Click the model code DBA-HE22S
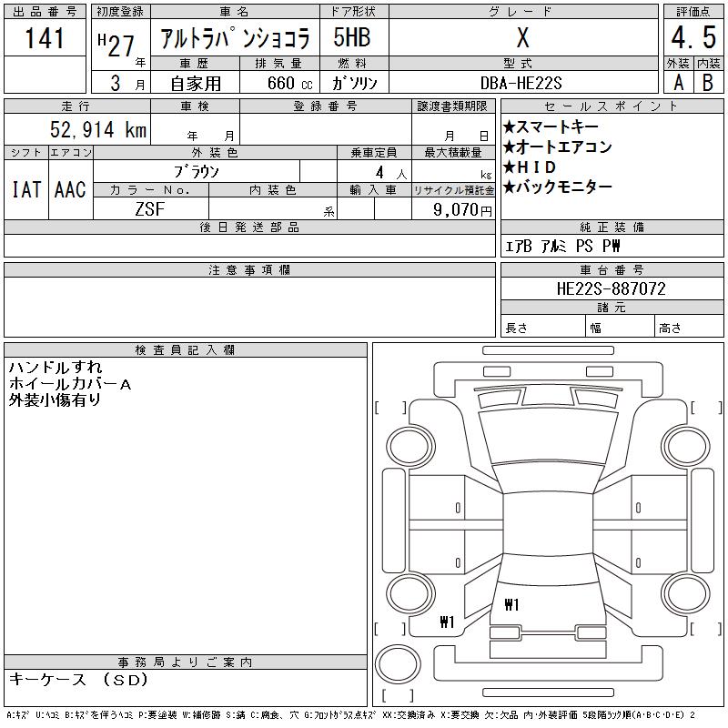728x728 pixels. pyautogui.click(x=521, y=83)
